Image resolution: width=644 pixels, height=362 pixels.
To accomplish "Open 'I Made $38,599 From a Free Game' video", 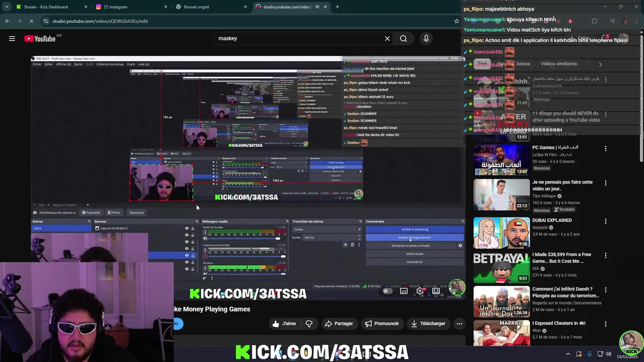I will tap(561, 258).
